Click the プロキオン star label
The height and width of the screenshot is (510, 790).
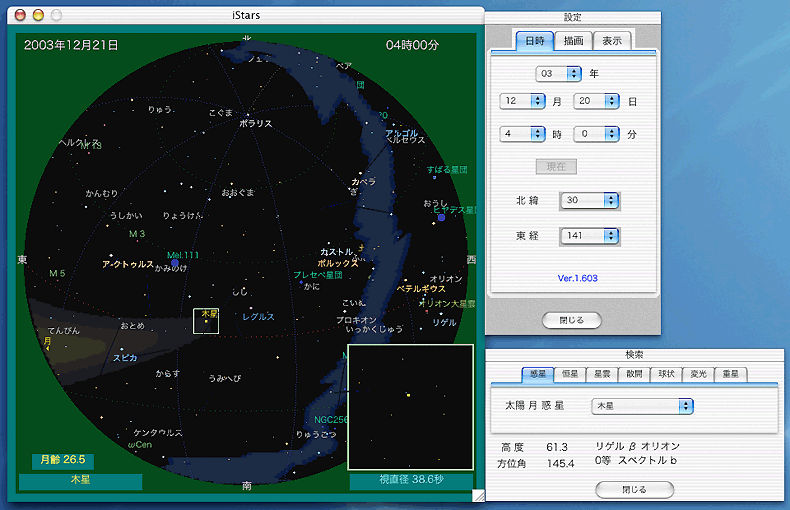[356, 320]
